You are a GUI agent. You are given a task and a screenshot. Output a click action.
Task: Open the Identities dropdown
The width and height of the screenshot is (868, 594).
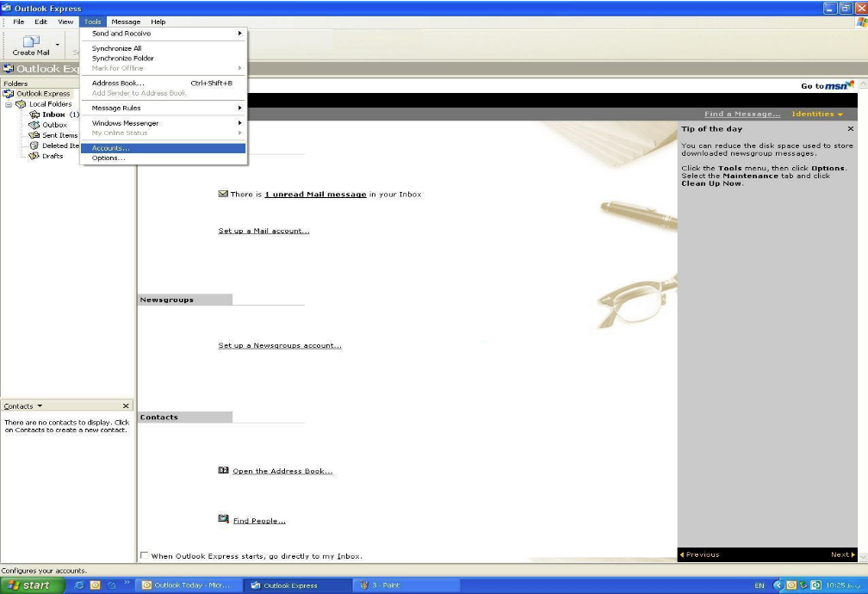817,114
